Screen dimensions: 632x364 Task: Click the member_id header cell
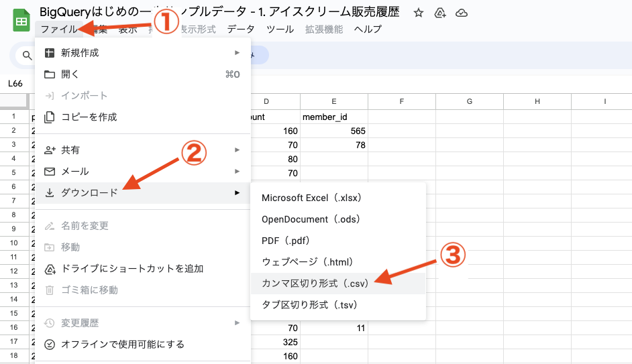334,117
